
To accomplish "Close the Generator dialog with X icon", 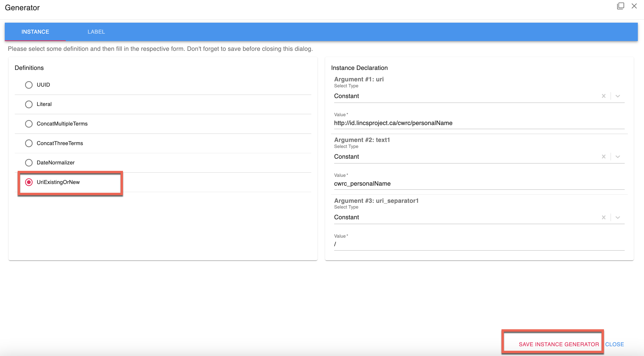I will (634, 6).
